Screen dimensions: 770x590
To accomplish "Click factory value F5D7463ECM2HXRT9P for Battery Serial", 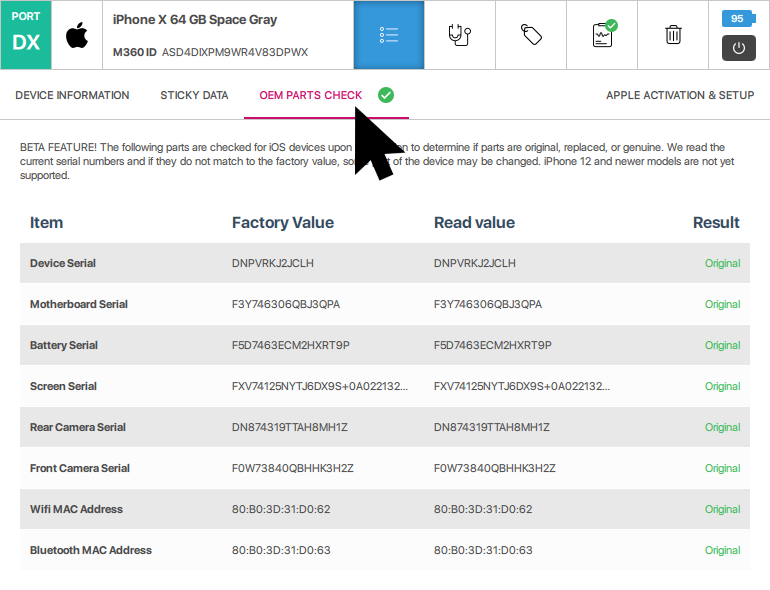I will (291, 345).
